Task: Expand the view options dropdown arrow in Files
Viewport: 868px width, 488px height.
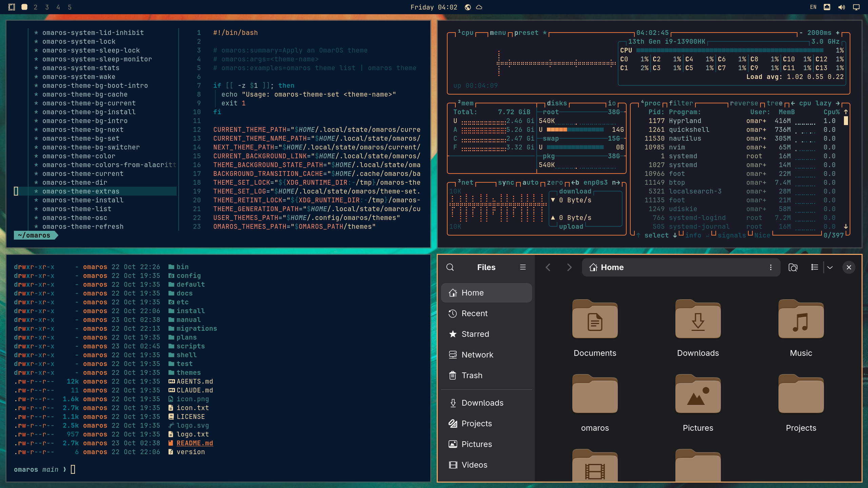Action: coord(830,267)
